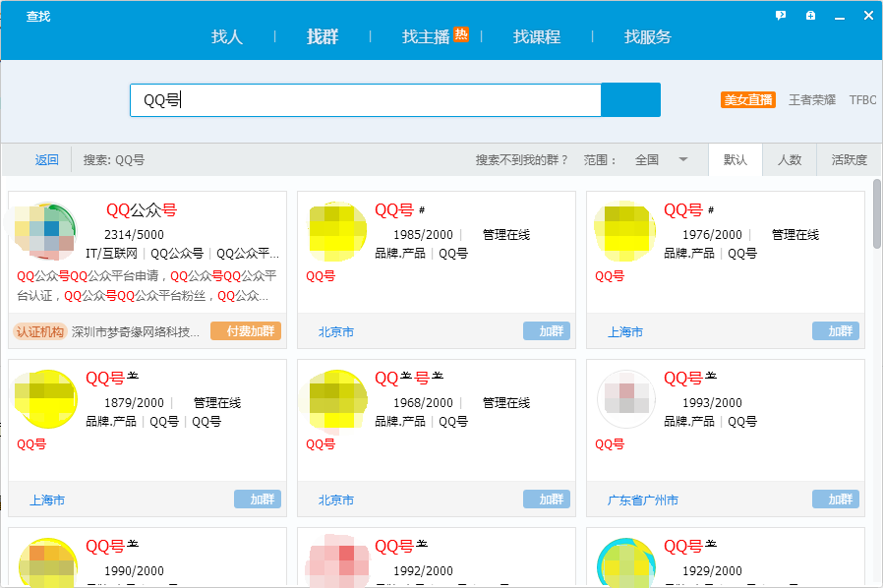
Task: Click the 美女直播 hot tag
Action: 748,99
